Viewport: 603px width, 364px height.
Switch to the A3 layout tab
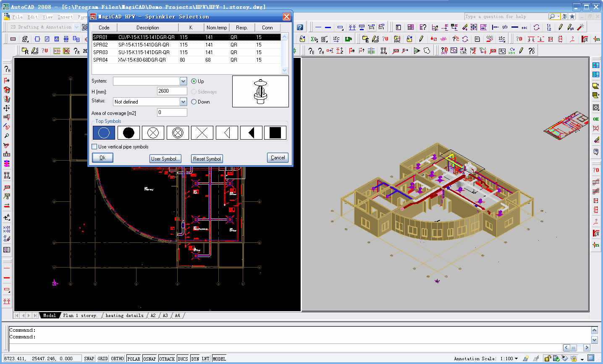coord(165,315)
